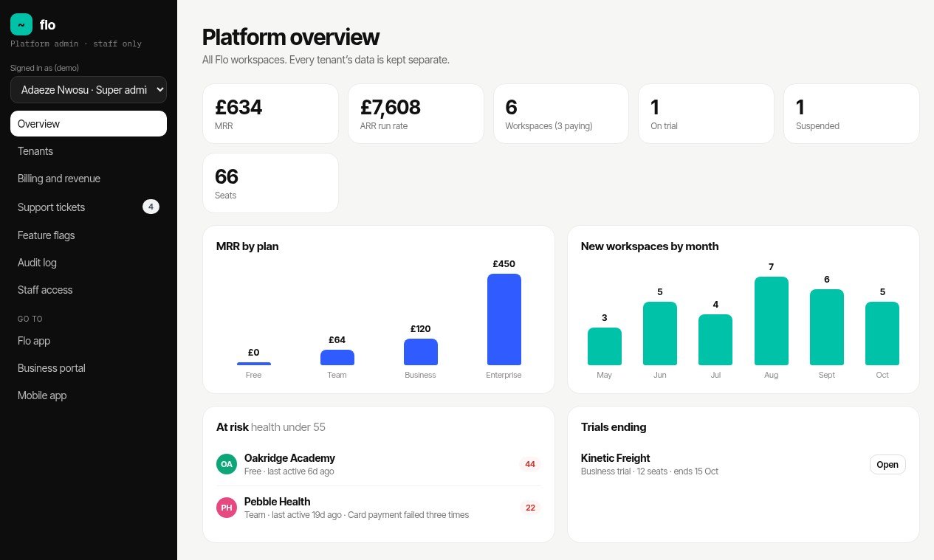Click the MRR by plan chart title
The width and height of the screenshot is (934, 560).
click(x=247, y=246)
